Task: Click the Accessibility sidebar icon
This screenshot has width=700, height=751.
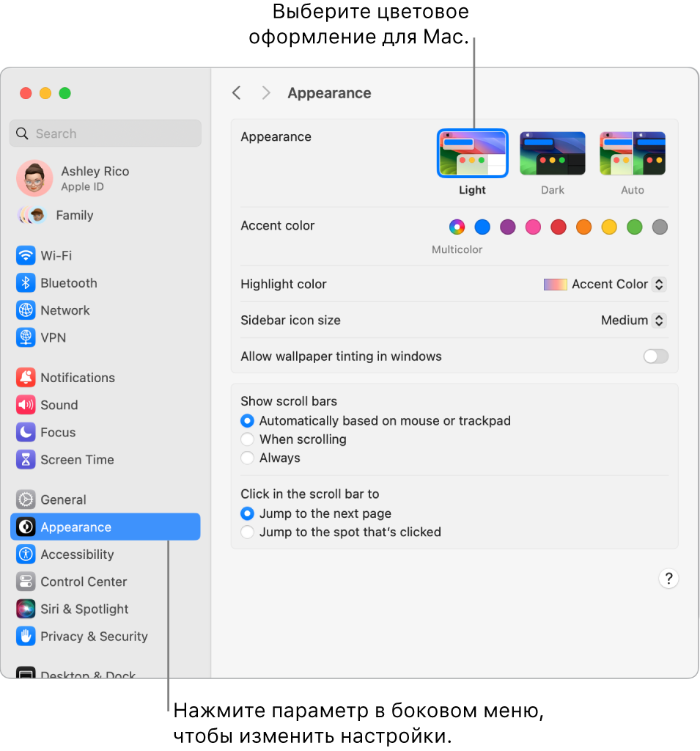Action: click(x=26, y=554)
